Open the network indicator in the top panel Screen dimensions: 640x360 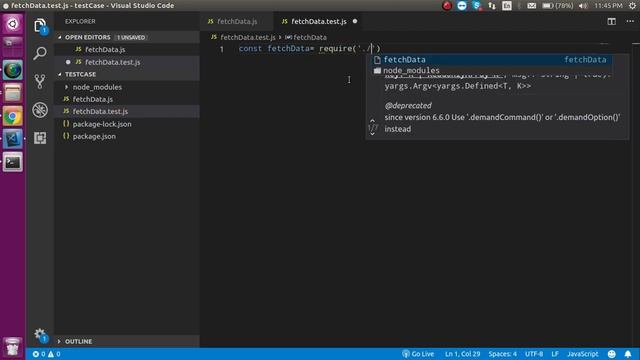[492, 6]
